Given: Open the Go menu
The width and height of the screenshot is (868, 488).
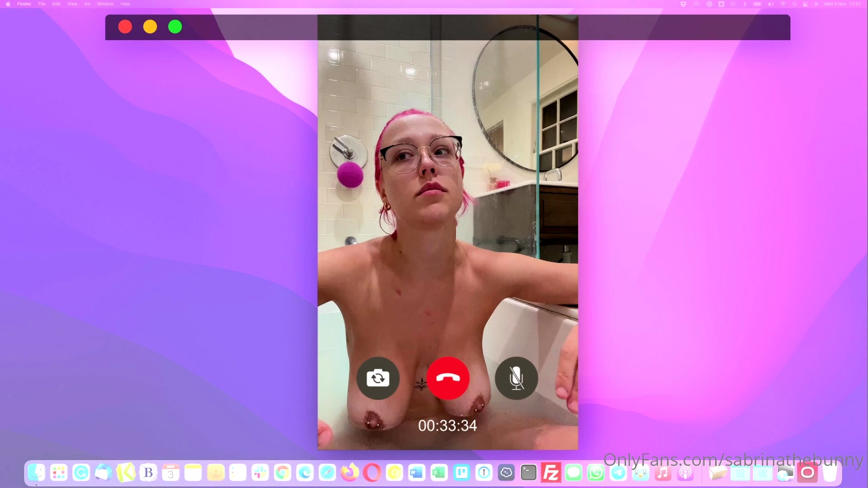Looking at the screenshot, I should (x=87, y=4).
